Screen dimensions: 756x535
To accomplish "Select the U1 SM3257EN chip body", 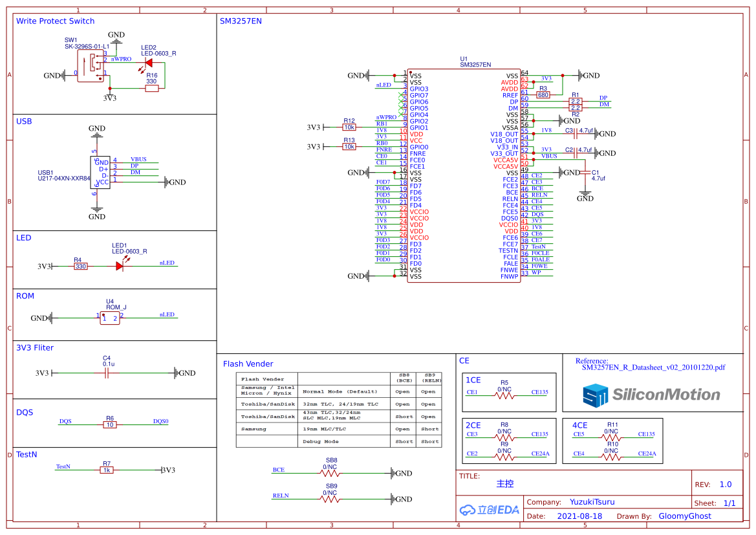I will click(464, 175).
